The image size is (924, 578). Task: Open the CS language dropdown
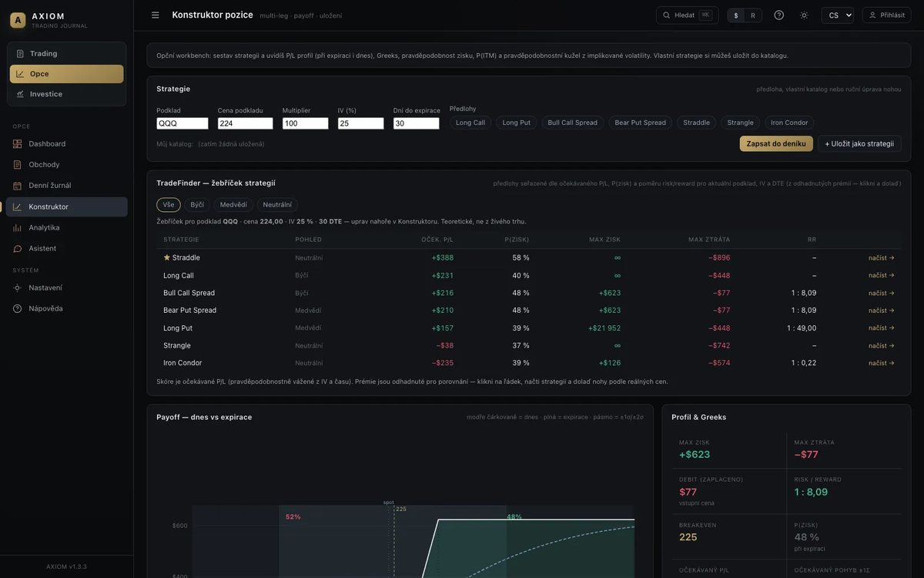(838, 15)
